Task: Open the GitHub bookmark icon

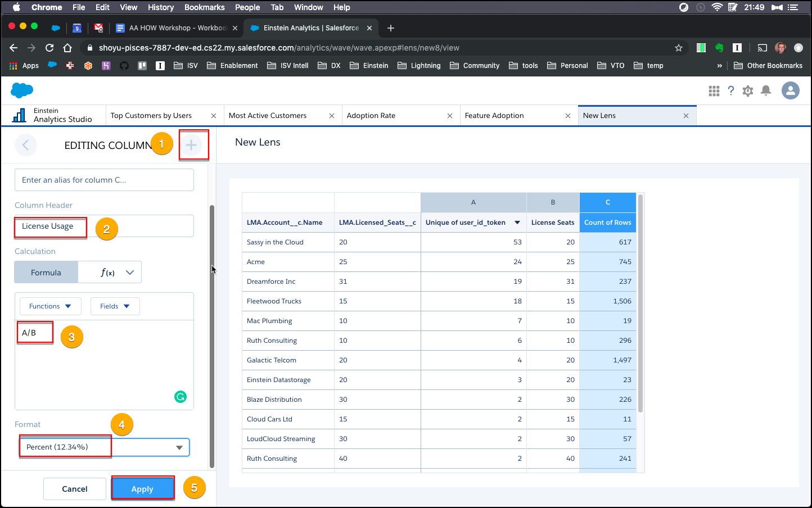Action: [x=124, y=66]
